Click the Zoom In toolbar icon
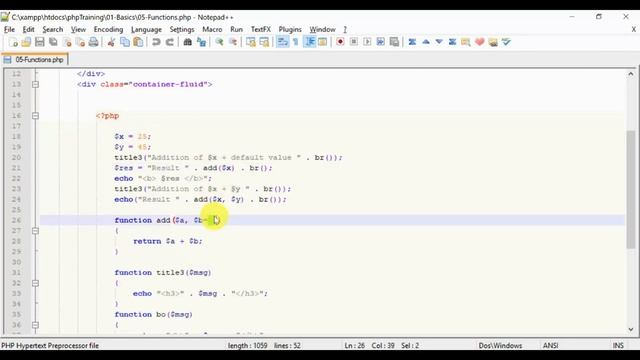The image size is (640, 360). click(x=219, y=42)
